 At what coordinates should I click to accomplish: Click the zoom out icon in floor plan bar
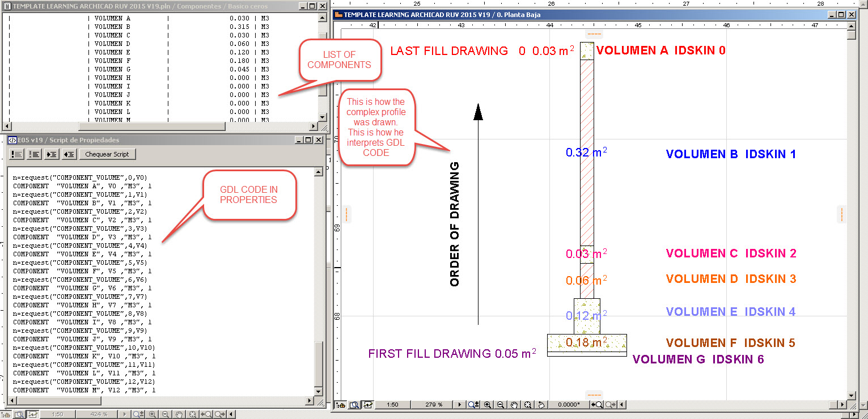point(501,405)
